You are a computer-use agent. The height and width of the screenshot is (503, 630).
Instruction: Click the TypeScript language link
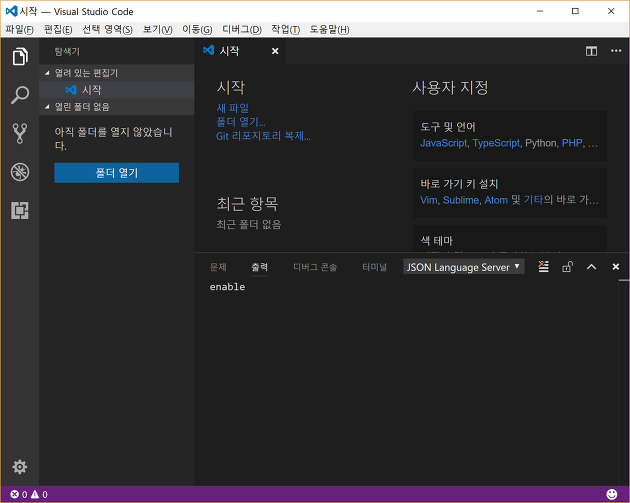tap(496, 143)
